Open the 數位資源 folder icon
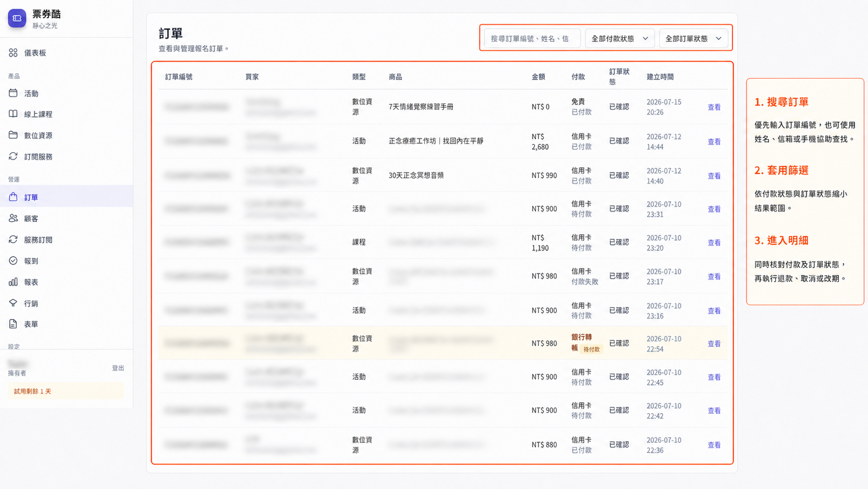868x489 pixels. [13, 135]
